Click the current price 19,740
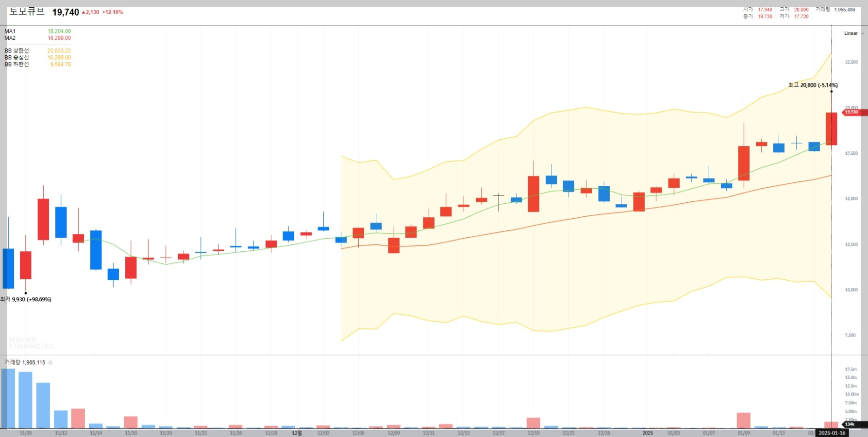Screen dimensions: 868x437 (66, 12)
